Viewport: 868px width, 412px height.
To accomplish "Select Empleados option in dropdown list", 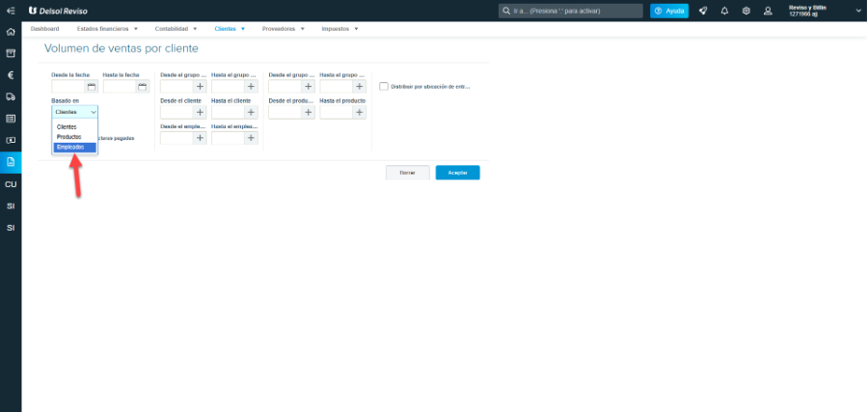I will (74, 148).
